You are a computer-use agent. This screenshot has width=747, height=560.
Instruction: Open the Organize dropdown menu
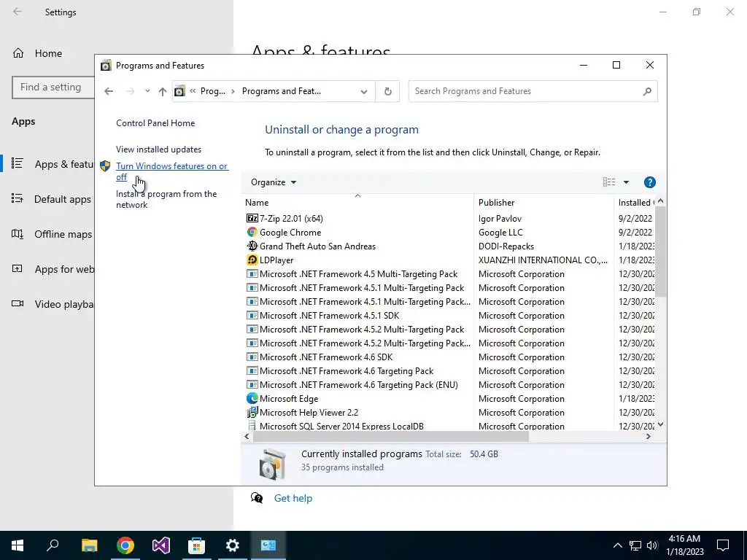274,182
